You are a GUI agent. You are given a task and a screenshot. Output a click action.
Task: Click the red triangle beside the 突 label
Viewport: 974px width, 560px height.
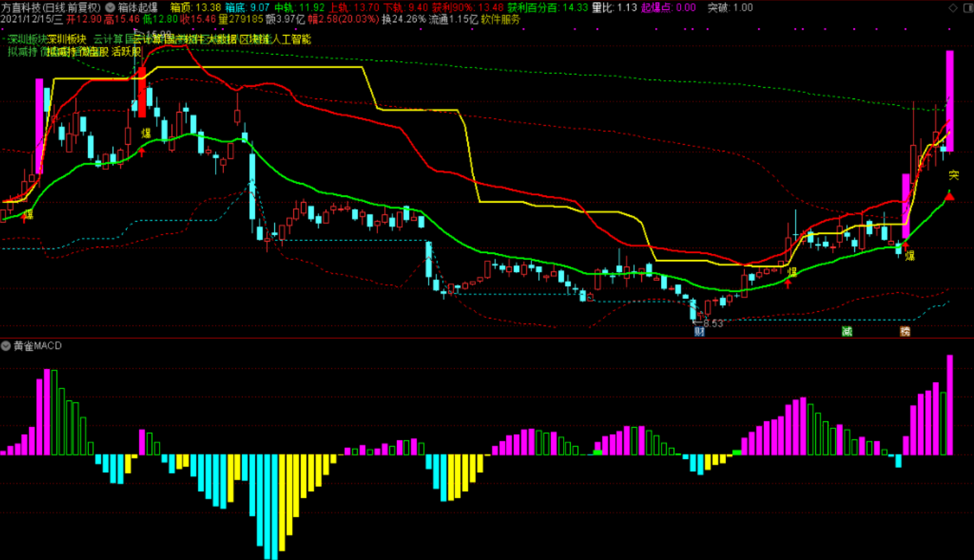(x=950, y=196)
